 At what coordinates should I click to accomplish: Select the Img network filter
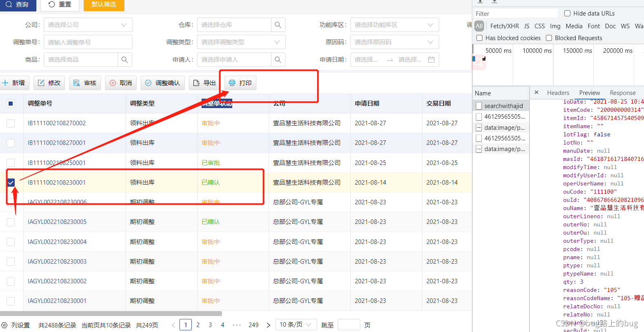555,26
